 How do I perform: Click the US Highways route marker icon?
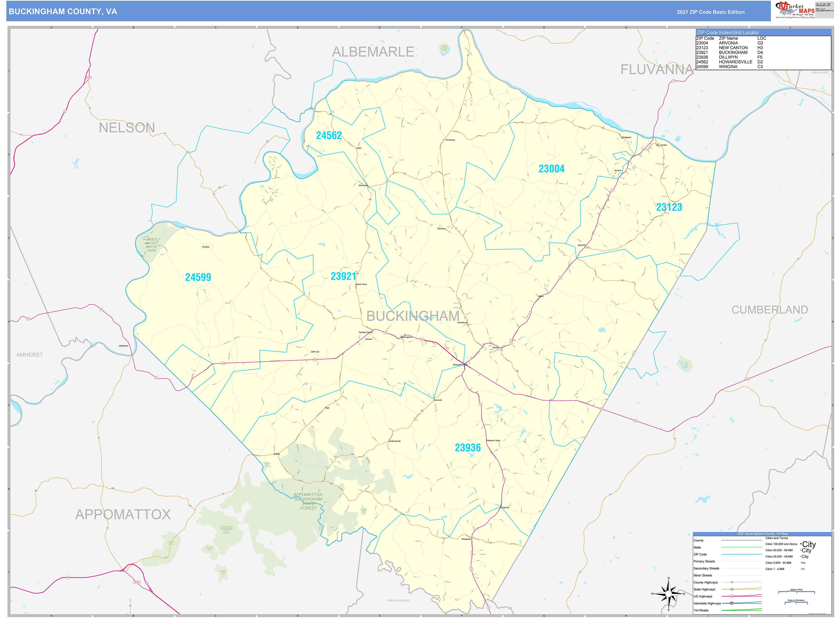click(x=732, y=596)
